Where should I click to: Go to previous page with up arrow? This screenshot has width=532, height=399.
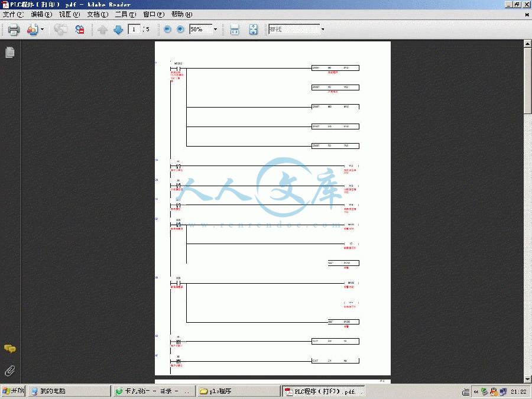102,30
